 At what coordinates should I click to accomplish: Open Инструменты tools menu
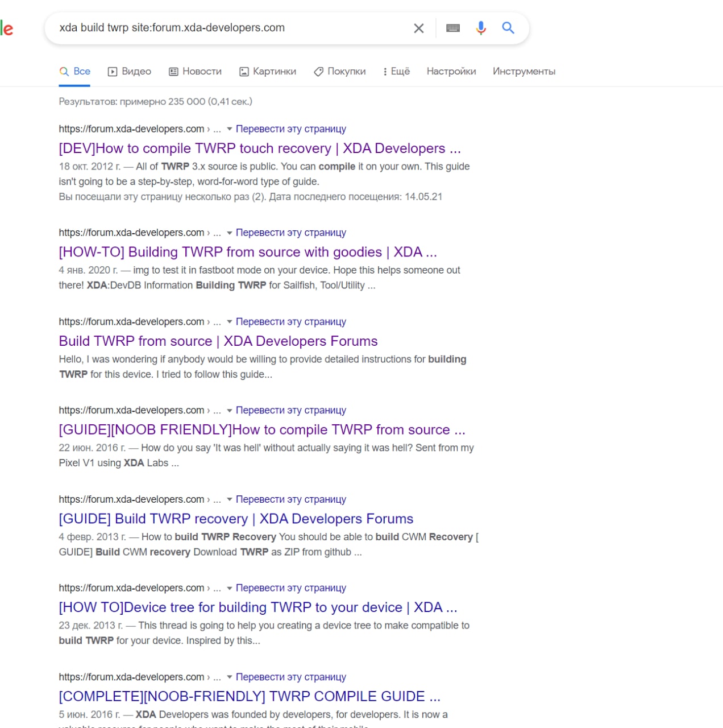[x=524, y=71]
